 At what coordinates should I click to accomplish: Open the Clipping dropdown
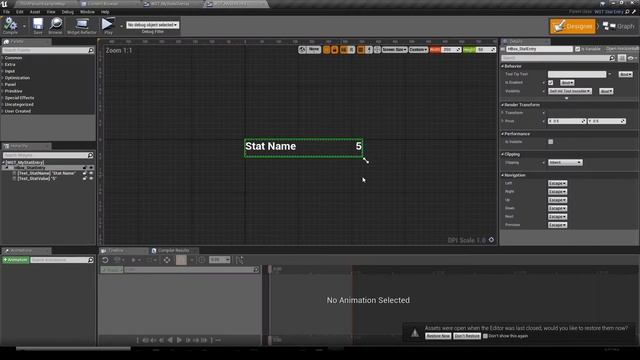pyautogui.click(x=565, y=162)
